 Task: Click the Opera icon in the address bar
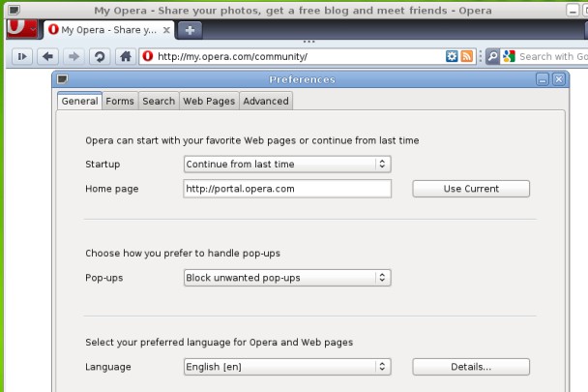148,56
